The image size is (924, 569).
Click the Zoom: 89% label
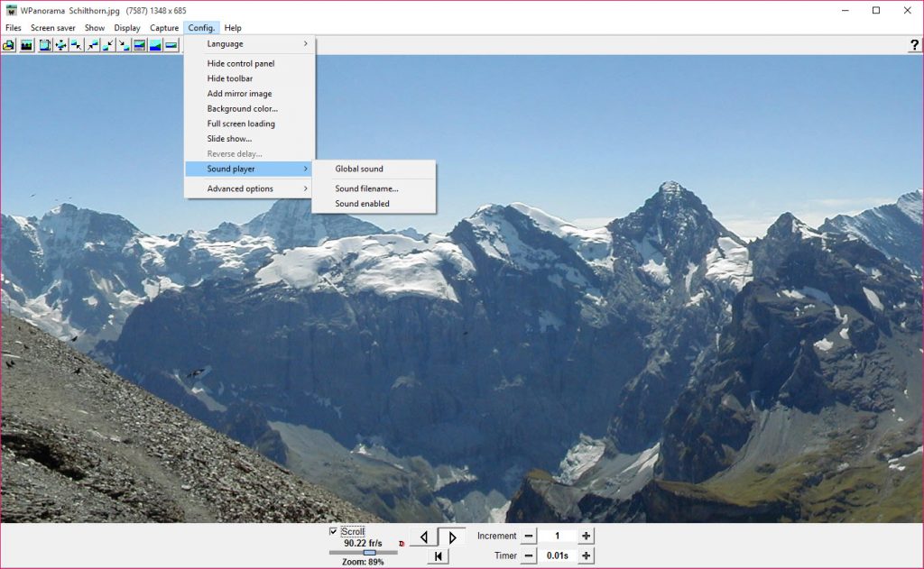[x=363, y=562]
